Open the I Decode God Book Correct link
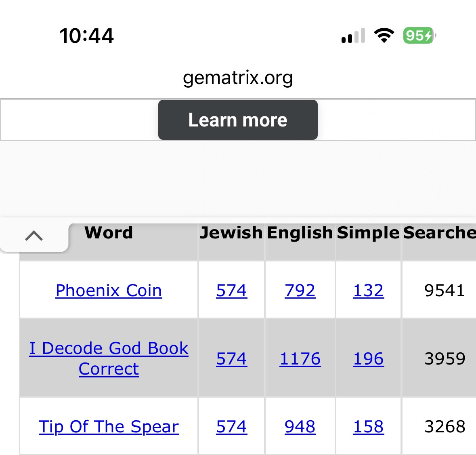 click(x=109, y=358)
